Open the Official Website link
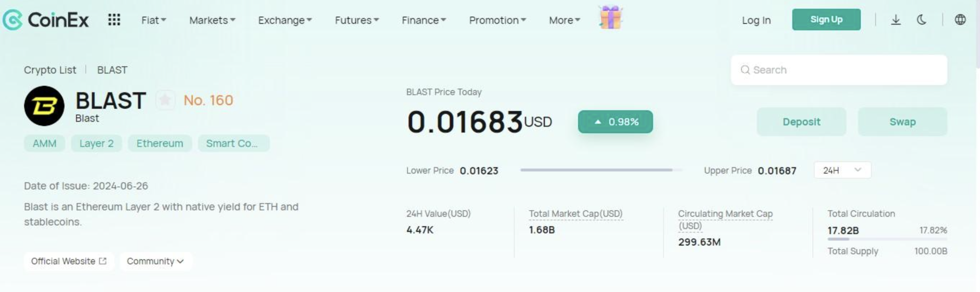The width and height of the screenshot is (980, 292). pyautogui.click(x=68, y=261)
